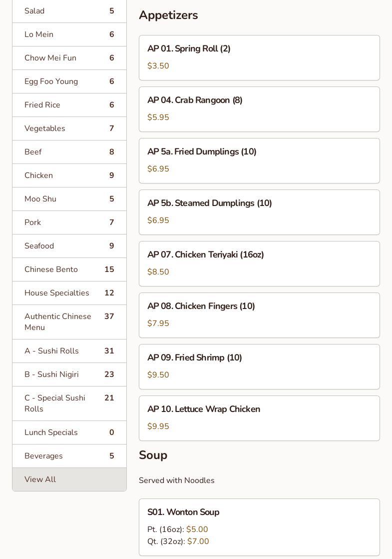
Task: Select Steamed Dumplings item card
Action: (259, 212)
